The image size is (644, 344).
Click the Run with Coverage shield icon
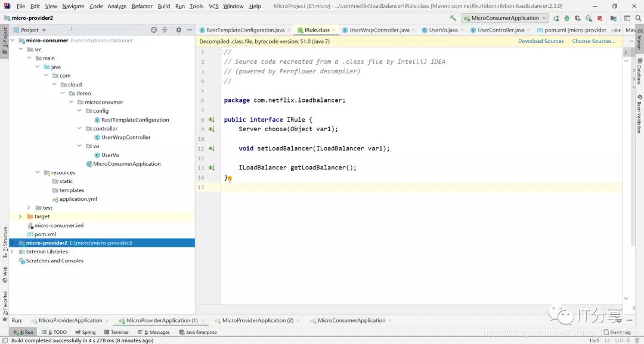tap(577, 18)
